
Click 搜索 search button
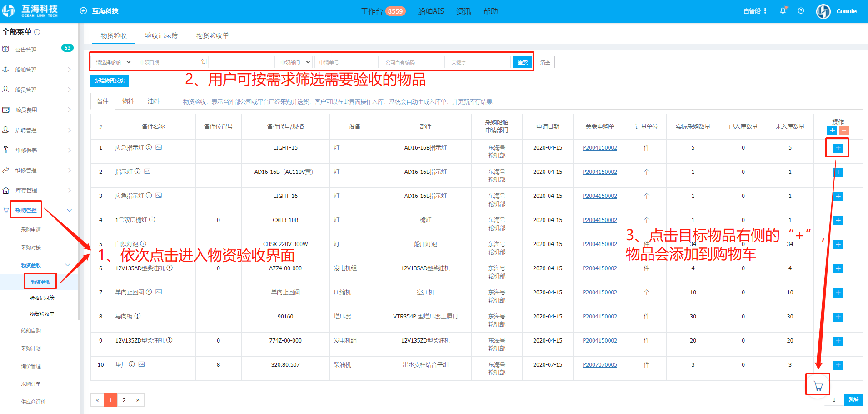coord(523,62)
